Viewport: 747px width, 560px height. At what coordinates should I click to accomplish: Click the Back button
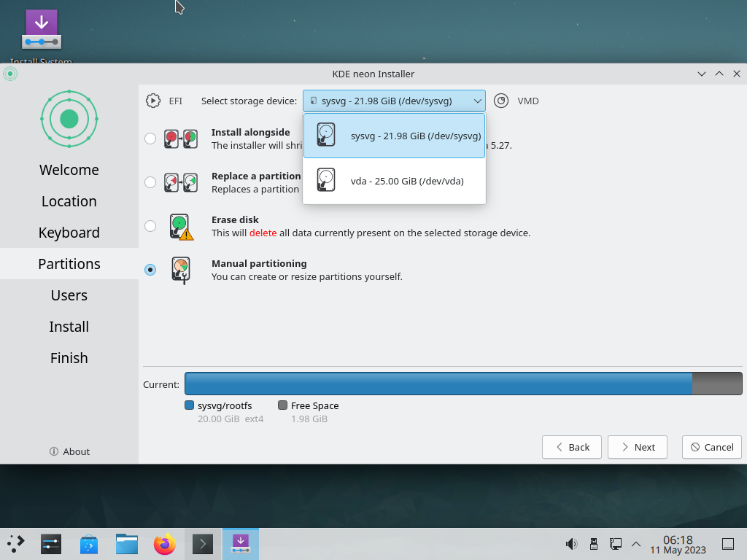572,447
